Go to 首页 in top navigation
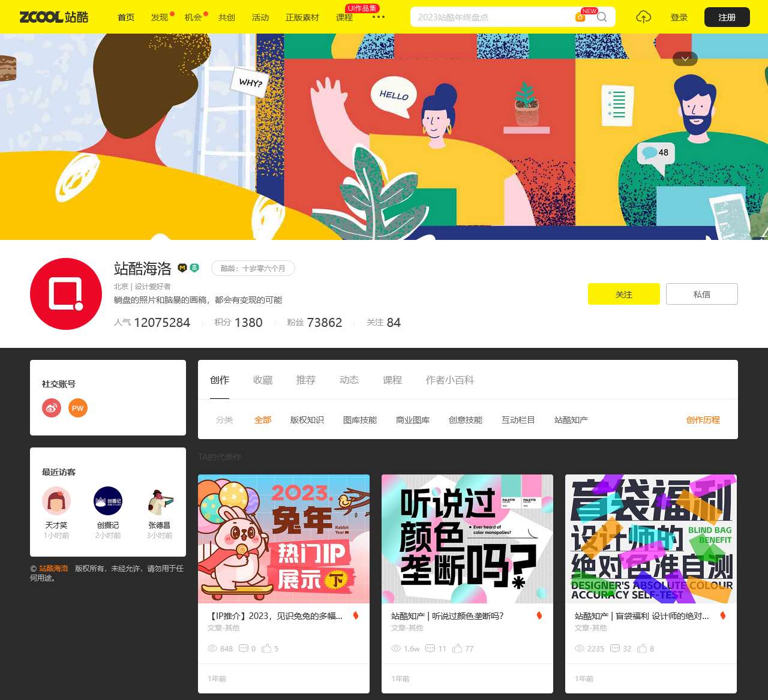Image resolution: width=768 pixels, height=700 pixels. (x=126, y=17)
